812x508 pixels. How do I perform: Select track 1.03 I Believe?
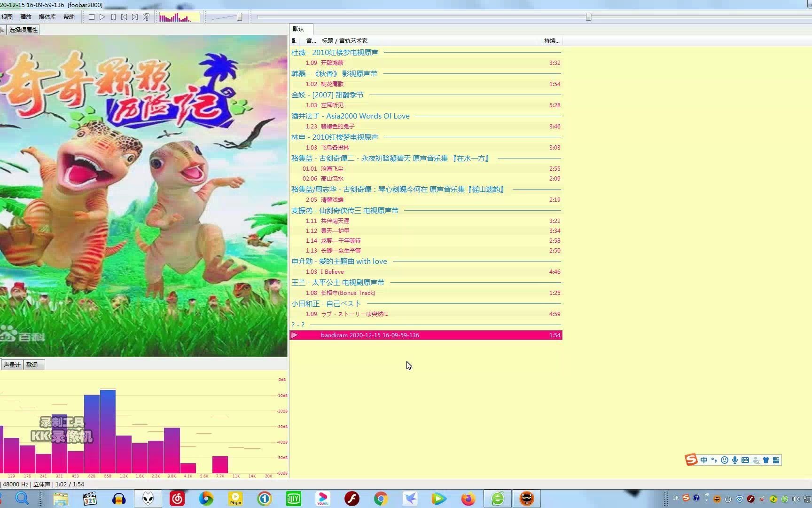point(426,272)
